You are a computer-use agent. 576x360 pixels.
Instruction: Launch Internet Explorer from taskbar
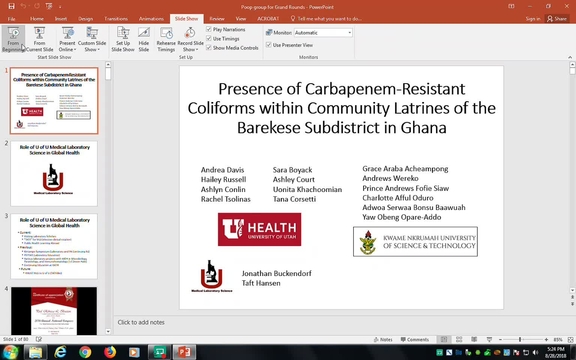point(60,352)
